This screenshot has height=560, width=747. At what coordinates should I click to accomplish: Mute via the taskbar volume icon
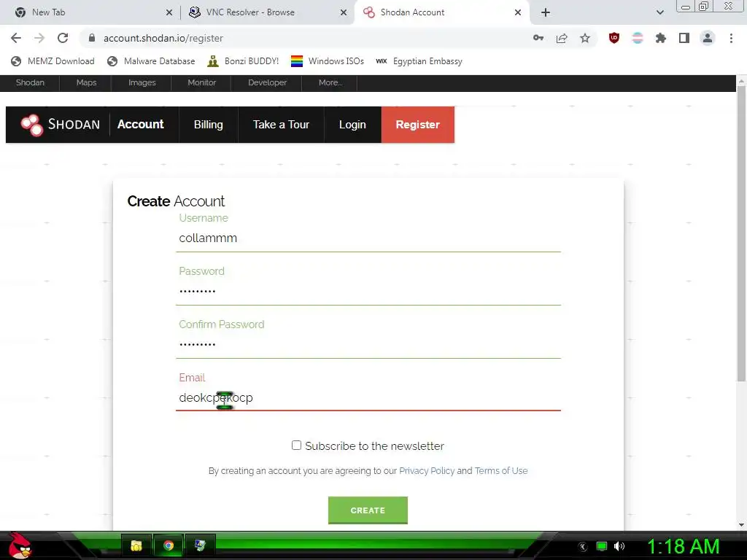coord(619,546)
